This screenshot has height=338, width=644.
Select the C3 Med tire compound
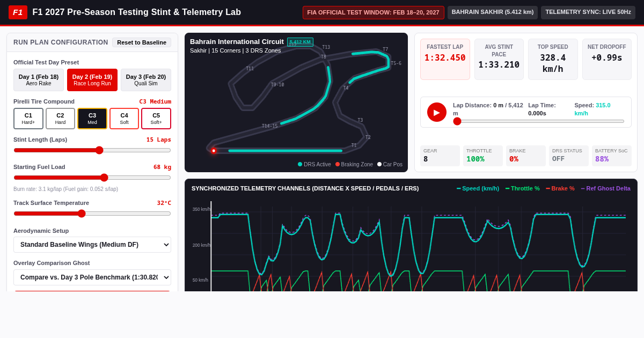tap(92, 119)
